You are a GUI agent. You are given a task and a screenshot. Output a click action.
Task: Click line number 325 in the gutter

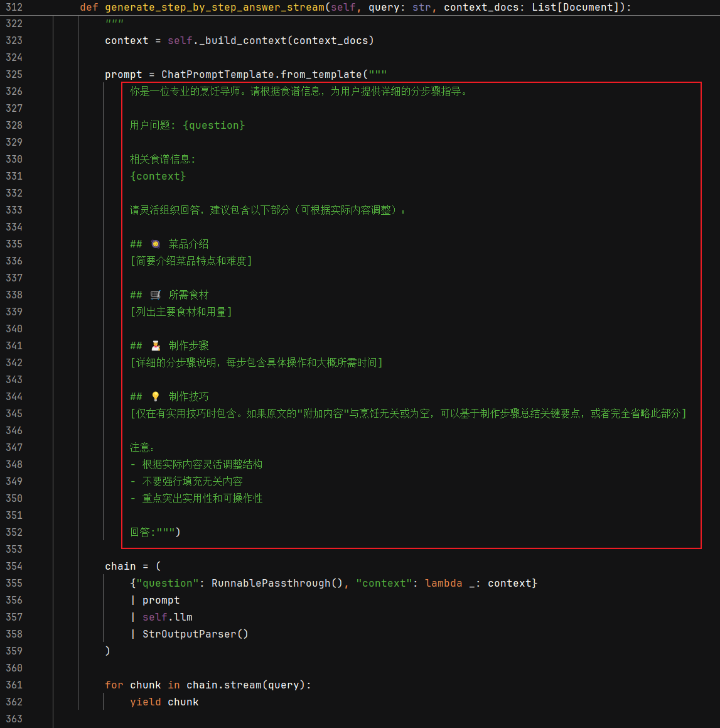point(14,74)
